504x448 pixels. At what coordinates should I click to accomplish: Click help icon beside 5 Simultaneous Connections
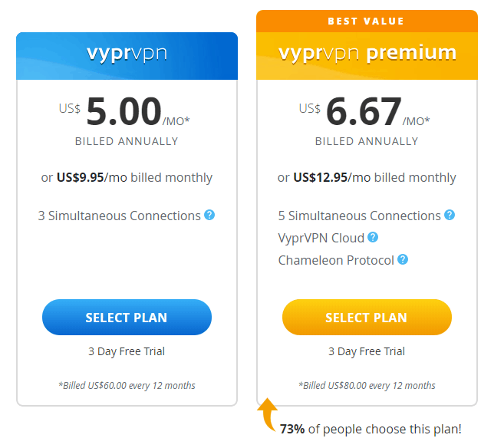pos(450,215)
